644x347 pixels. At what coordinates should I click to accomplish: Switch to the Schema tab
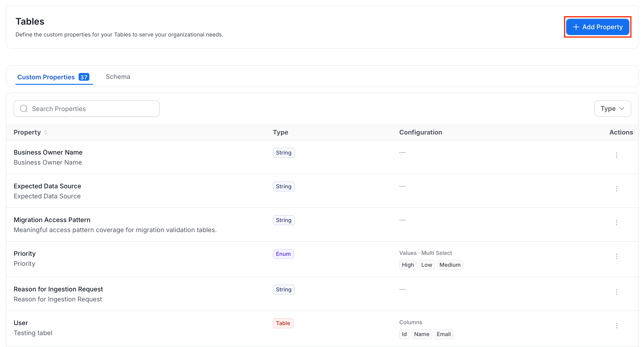(x=118, y=77)
